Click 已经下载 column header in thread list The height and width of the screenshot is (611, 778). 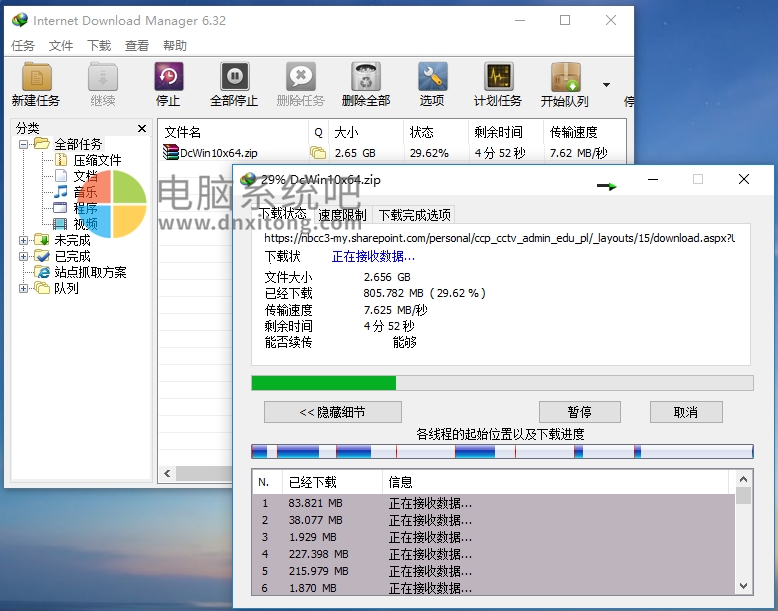click(332, 482)
